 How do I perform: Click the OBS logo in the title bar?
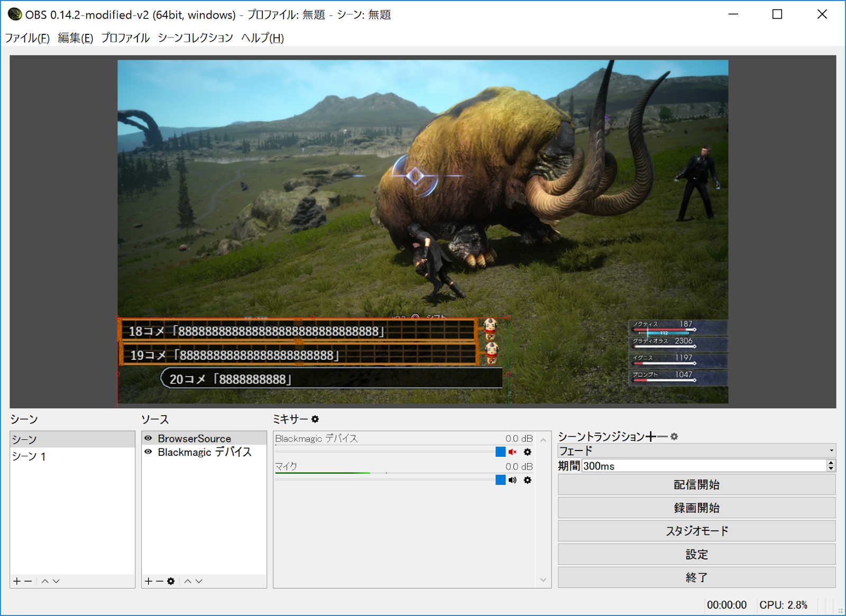(15, 14)
